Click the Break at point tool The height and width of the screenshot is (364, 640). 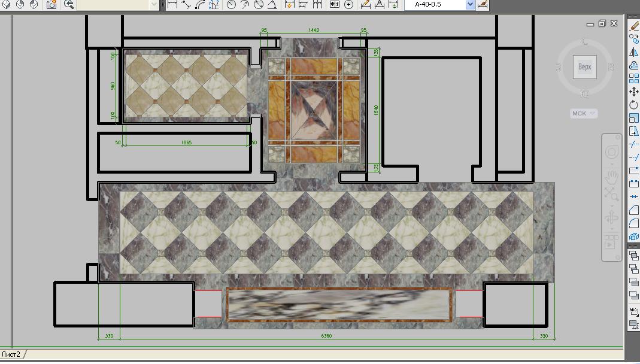click(633, 170)
